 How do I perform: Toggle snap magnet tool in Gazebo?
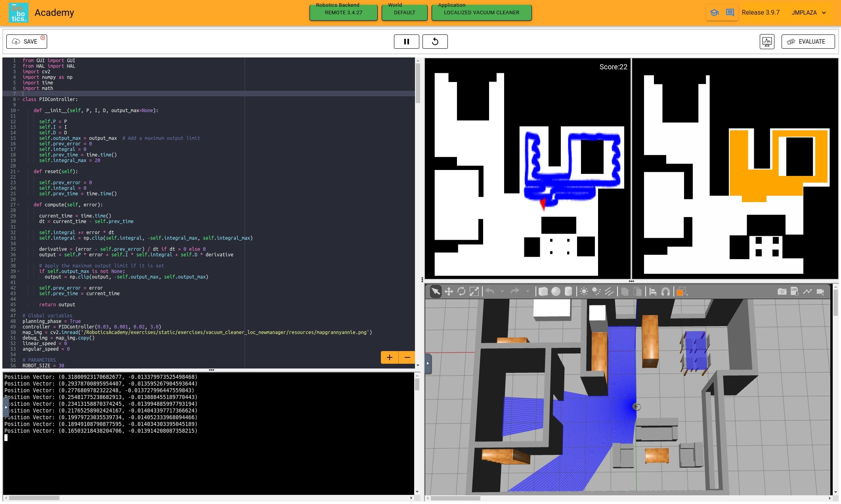tap(665, 292)
